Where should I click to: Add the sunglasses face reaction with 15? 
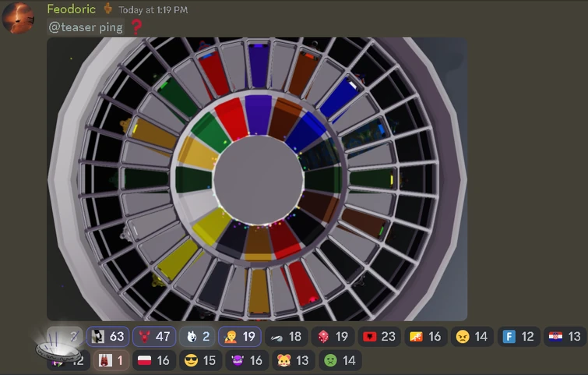[201, 360]
